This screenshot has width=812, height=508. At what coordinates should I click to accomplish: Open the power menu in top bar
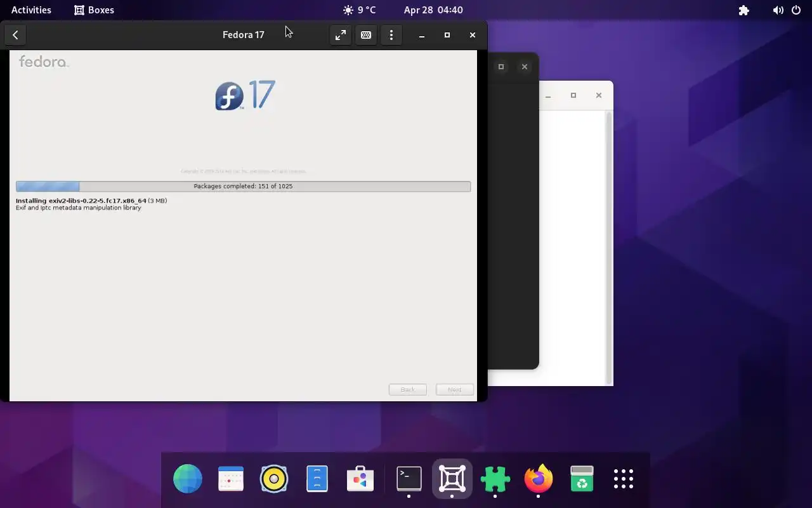797,10
